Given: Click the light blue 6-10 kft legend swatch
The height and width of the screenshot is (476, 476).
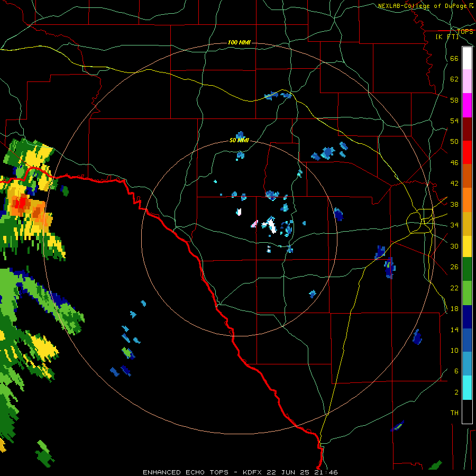Looking at the screenshot, I should pyautogui.click(x=467, y=364).
